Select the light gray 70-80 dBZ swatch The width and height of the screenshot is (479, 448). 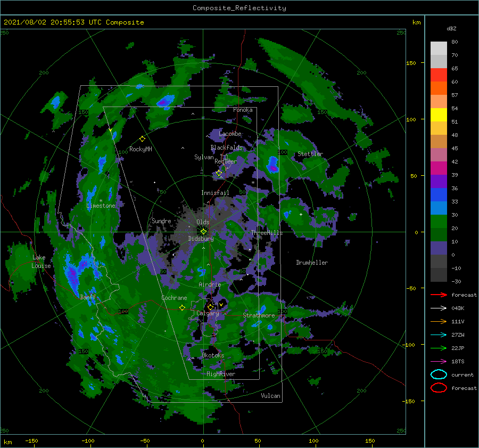tap(439, 48)
